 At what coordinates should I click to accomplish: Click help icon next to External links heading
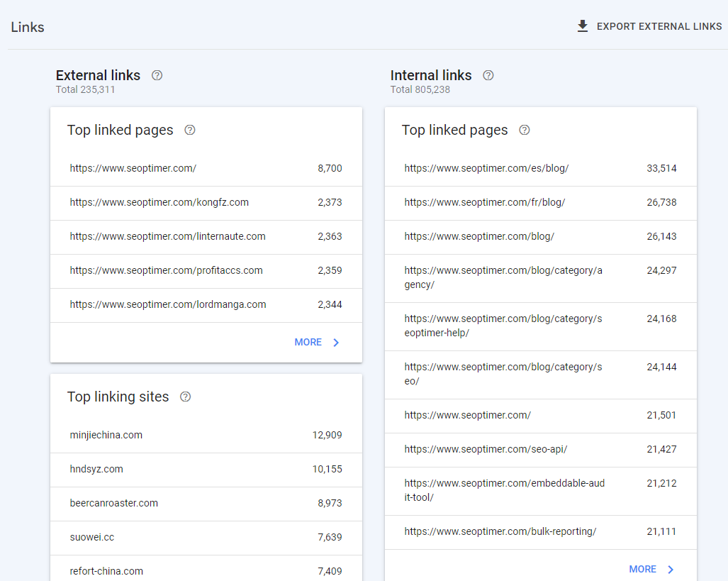[157, 75]
